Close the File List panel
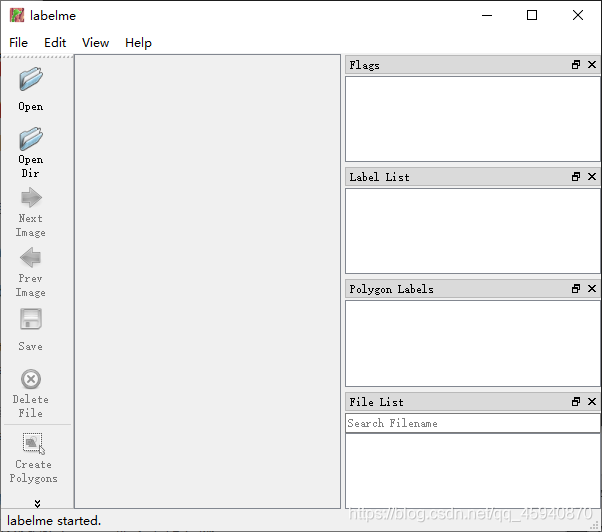 click(x=592, y=401)
